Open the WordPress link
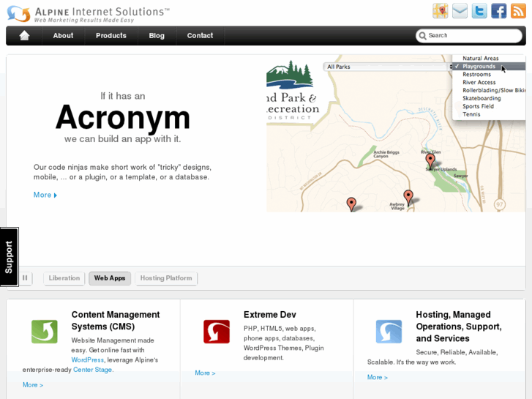The height and width of the screenshot is (399, 532). click(88, 360)
